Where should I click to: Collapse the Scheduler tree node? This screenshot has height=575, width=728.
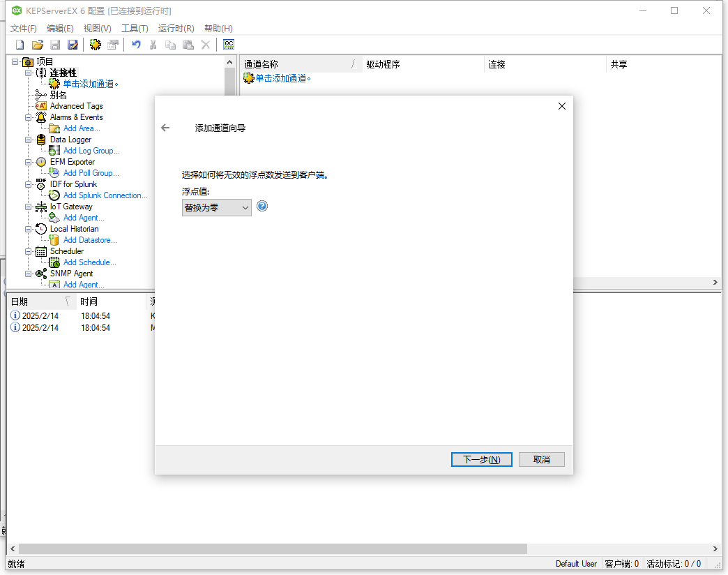point(29,251)
